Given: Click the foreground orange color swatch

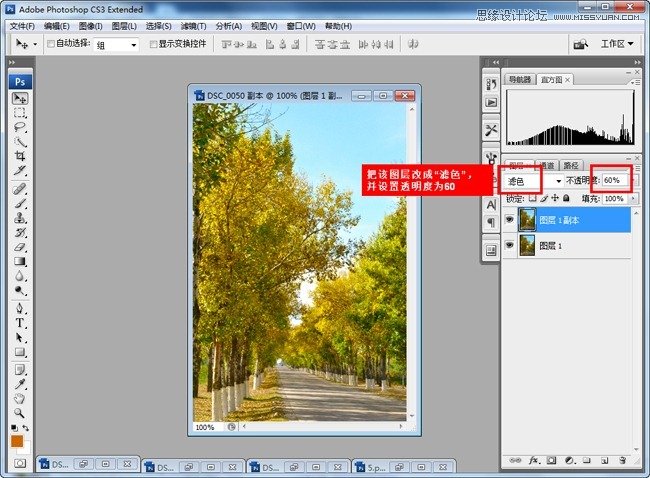Looking at the screenshot, I should (17, 442).
